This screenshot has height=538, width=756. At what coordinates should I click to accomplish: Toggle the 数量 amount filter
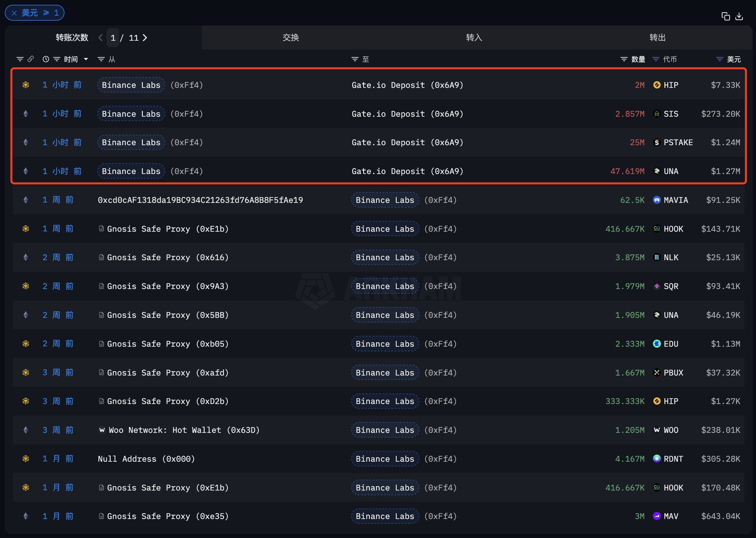[x=624, y=59]
